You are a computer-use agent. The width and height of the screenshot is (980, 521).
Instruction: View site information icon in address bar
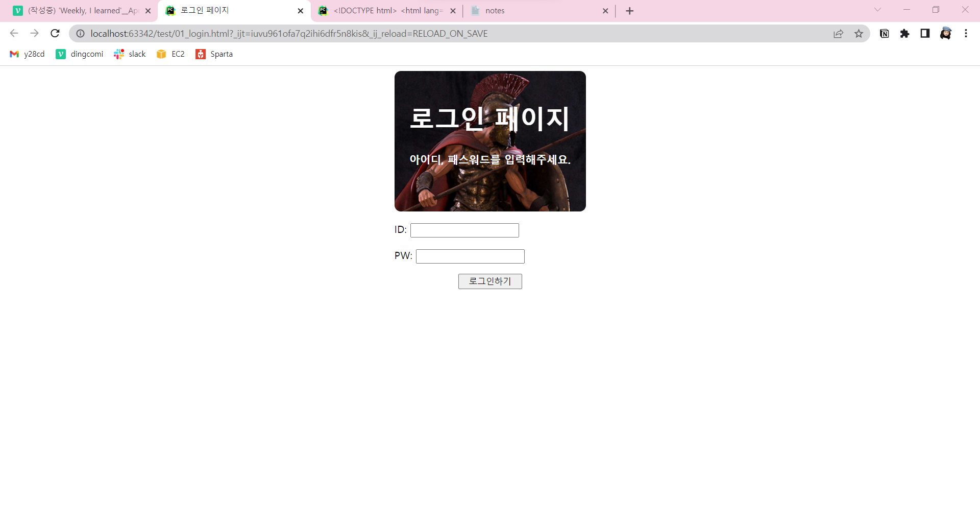pos(80,34)
